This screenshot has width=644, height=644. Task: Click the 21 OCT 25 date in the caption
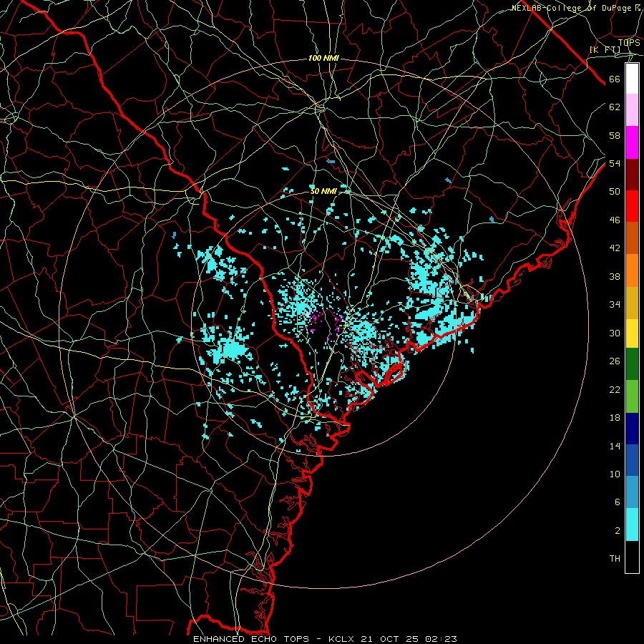pyautogui.click(x=391, y=639)
